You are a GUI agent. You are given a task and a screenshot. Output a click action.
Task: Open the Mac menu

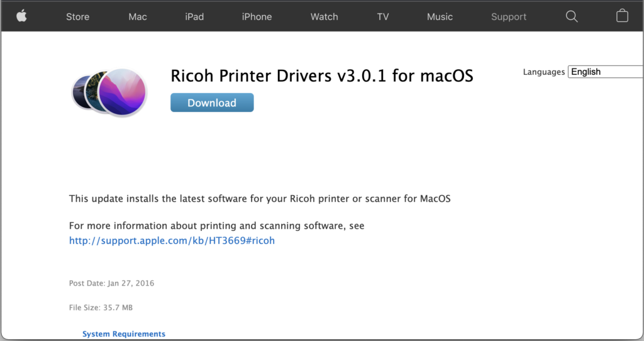(x=138, y=17)
